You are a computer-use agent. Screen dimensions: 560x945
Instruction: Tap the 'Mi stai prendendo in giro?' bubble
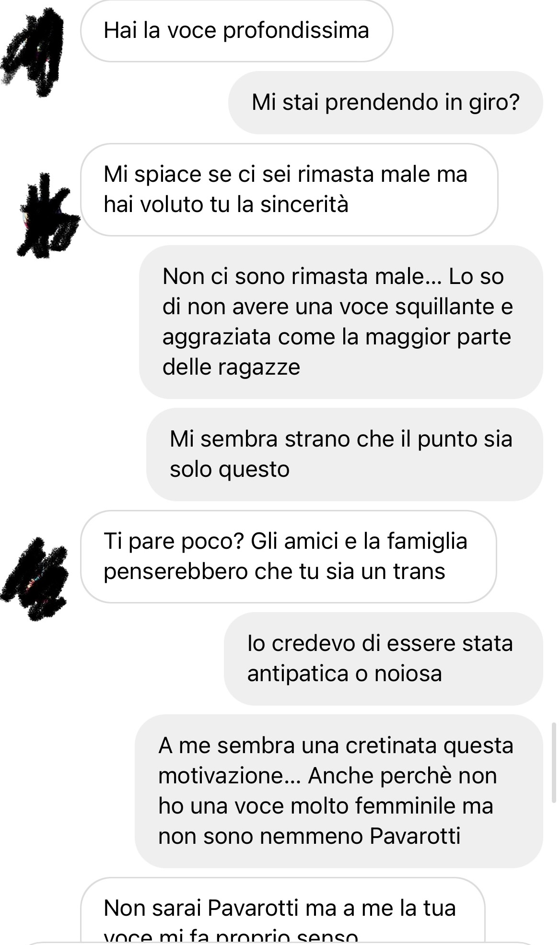pyautogui.click(x=385, y=103)
